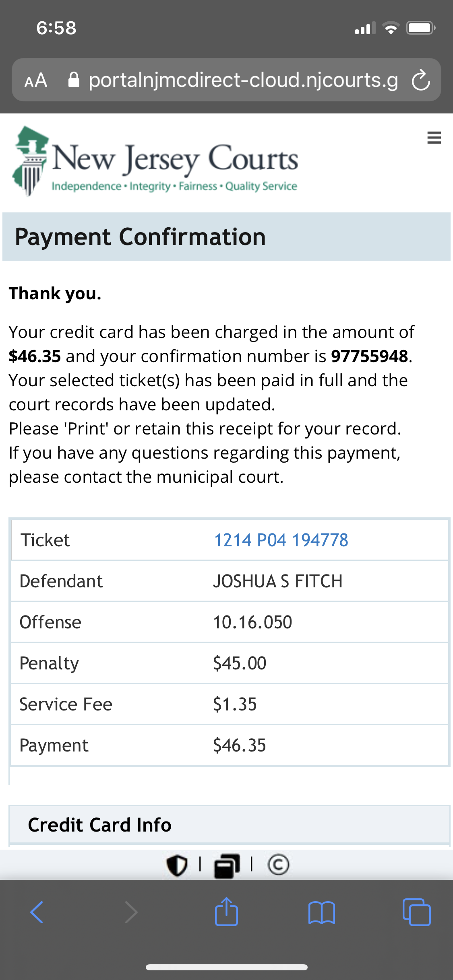Tap the copyright symbol footer icon
Image resolution: width=453 pixels, height=980 pixels.
[278, 865]
